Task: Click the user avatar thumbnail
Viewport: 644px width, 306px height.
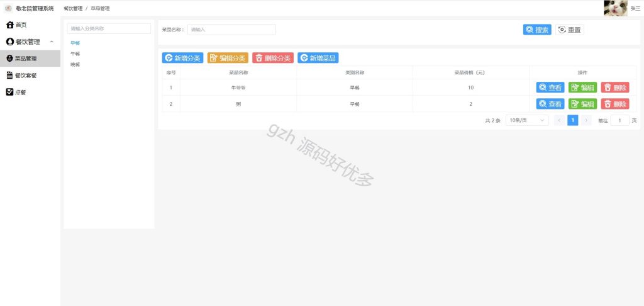Action: (615, 8)
